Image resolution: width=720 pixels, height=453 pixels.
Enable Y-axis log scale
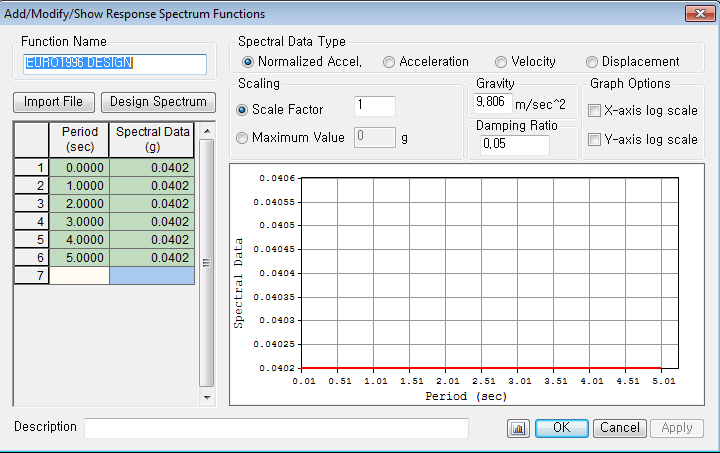pyautogui.click(x=595, y=139)
